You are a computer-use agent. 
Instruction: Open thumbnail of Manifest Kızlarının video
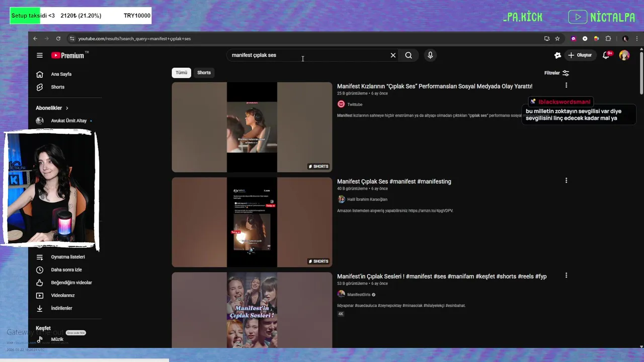click(252, 127)
